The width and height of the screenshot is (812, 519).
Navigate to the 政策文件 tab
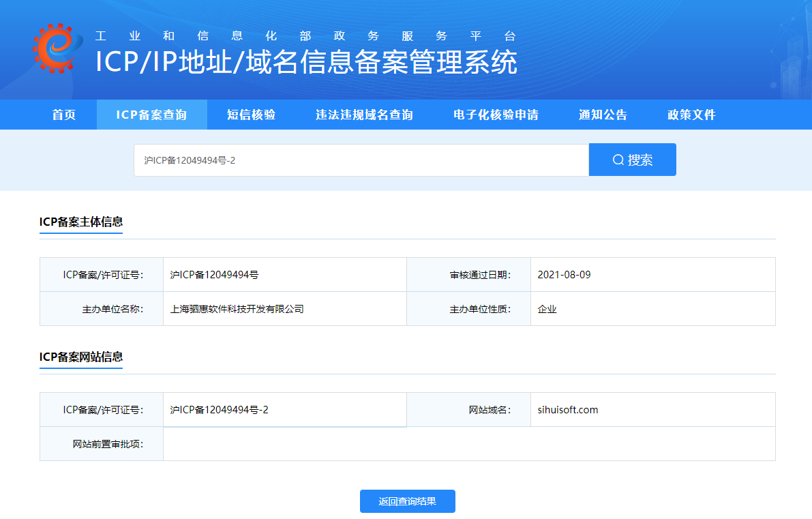[691, 115]
